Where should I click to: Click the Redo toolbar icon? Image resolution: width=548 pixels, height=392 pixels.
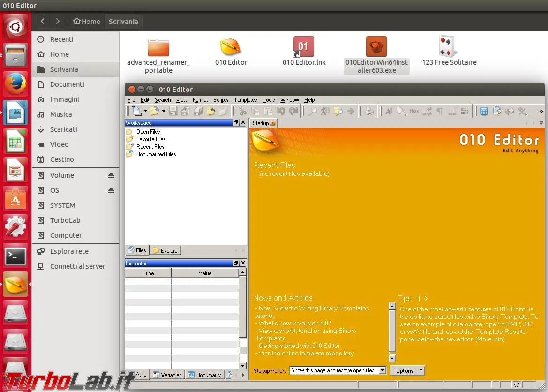click(x=293, y=111)
